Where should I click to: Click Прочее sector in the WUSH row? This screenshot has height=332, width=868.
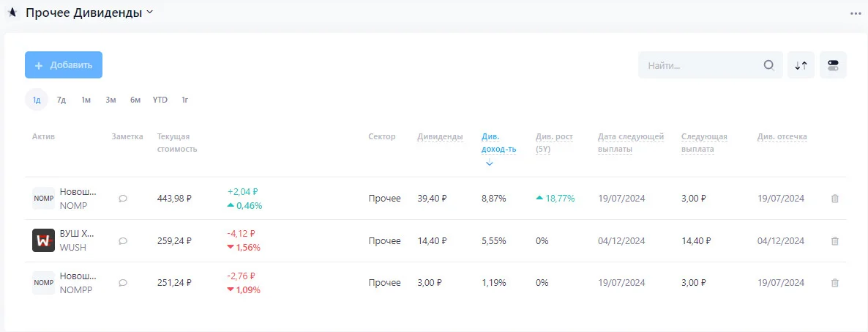pyautogui.click(x=385, y=240)
